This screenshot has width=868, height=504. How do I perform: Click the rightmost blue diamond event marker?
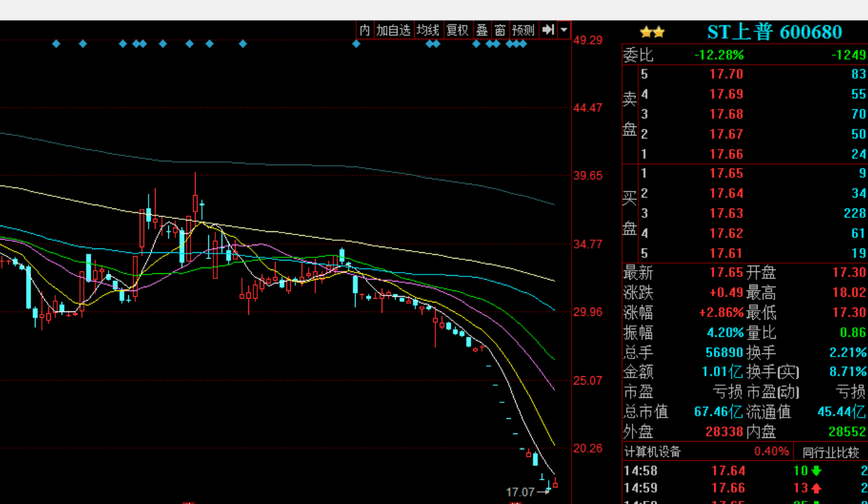(x=523, y=44)
